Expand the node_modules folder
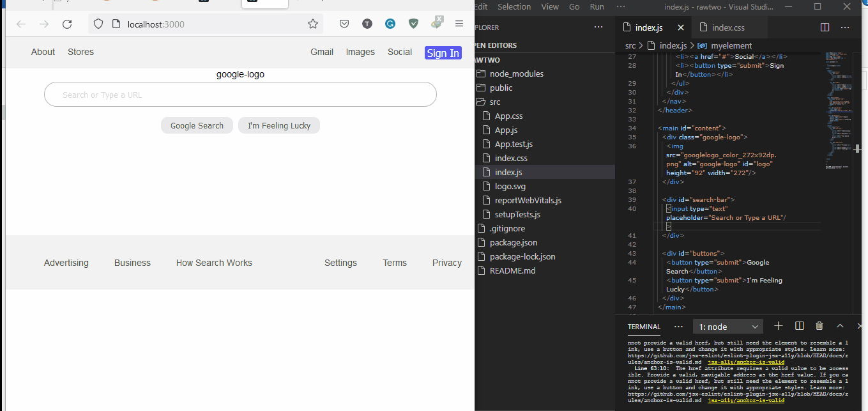This screenshot has height=411, width=868. pos(516,74)
